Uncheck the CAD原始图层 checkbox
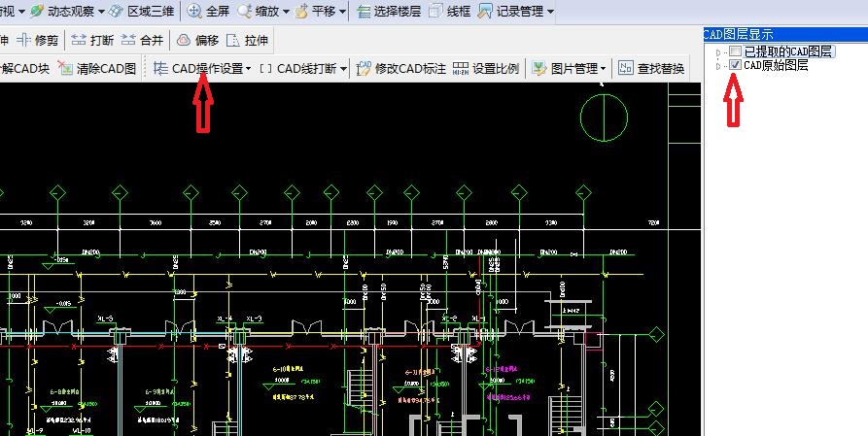 click(x=735, y=65)
